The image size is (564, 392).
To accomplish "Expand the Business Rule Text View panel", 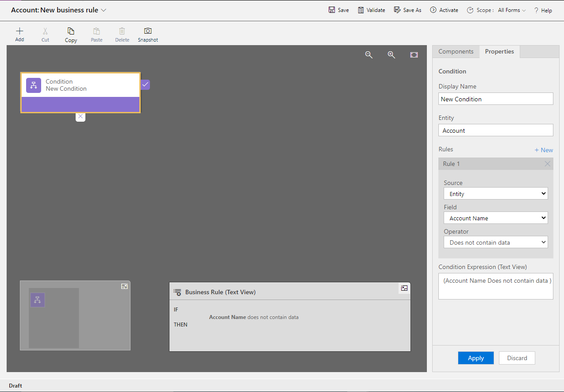I will click(404, 288).
